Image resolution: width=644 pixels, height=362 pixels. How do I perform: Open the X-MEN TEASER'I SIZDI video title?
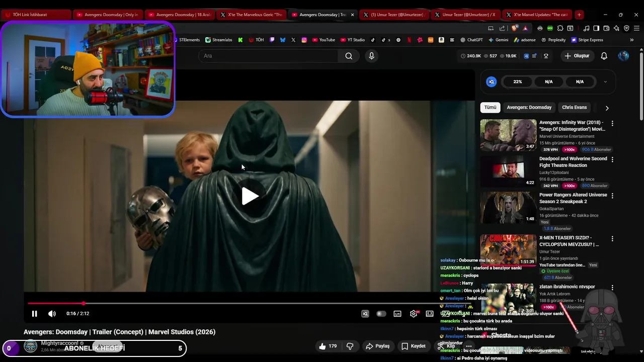click(x=569, y=241)
